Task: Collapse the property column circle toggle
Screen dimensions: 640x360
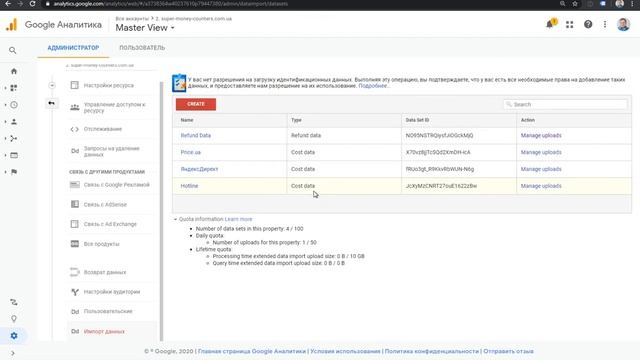Action: tap(52, 85)
